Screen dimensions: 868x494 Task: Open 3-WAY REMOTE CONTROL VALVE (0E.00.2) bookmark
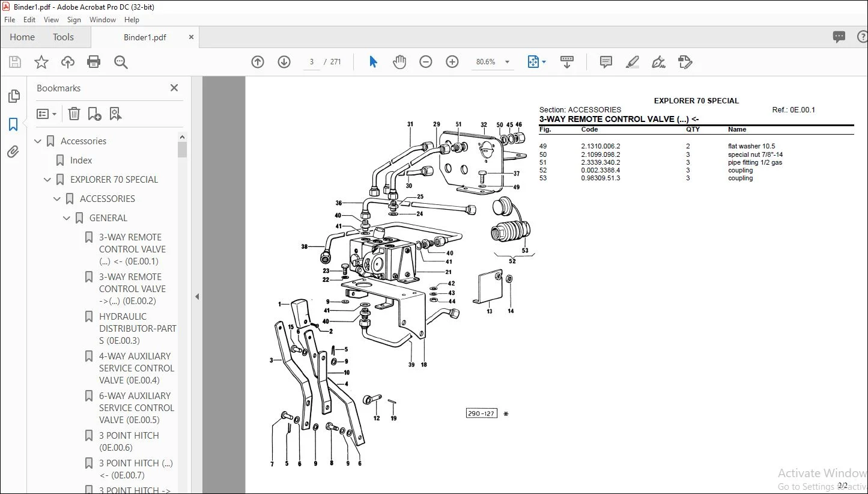click(132, 289)
